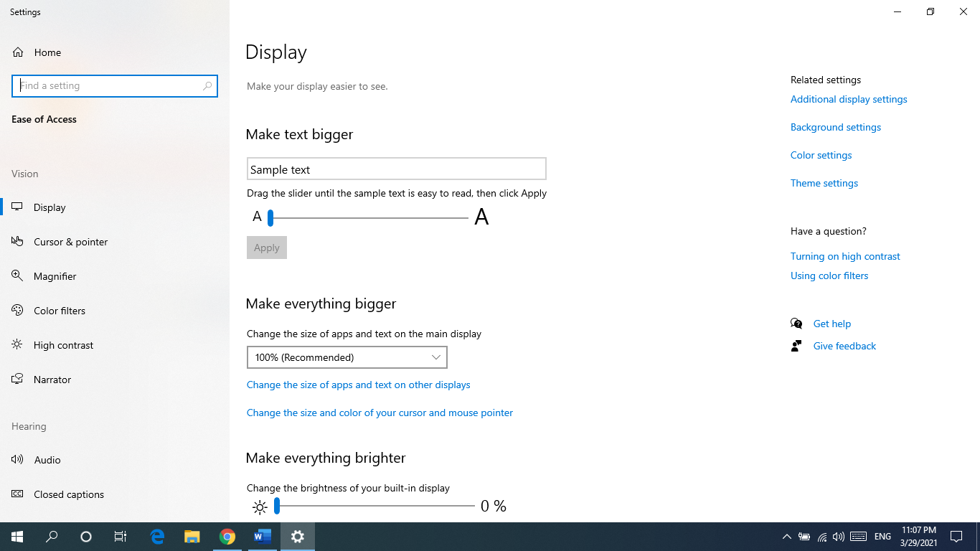Open Theme settings
980x551 pixels.
point(824,183)
